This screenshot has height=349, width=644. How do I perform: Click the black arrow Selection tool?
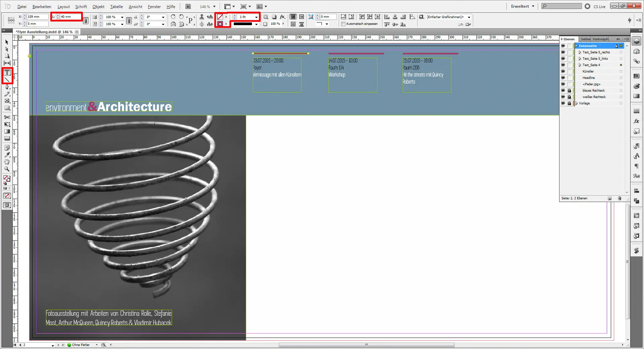[x=7, y=42]
